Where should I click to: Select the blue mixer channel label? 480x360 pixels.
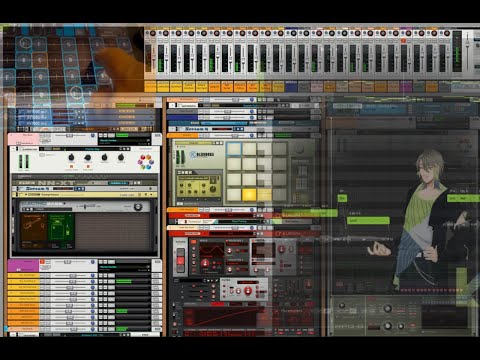click(291, 87)
